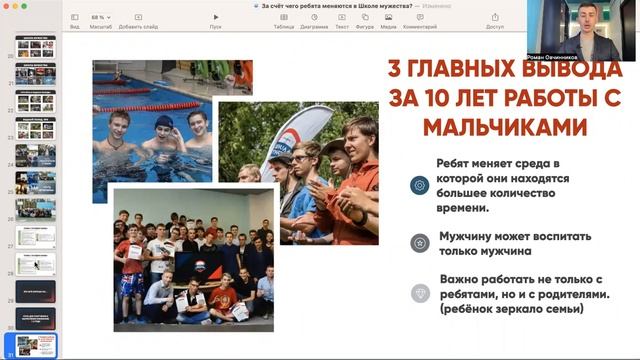The height and width of the screenshot is (360, 640).
Task: Select the light gray diamond bullet icon
Action: (x=420, y=293)
